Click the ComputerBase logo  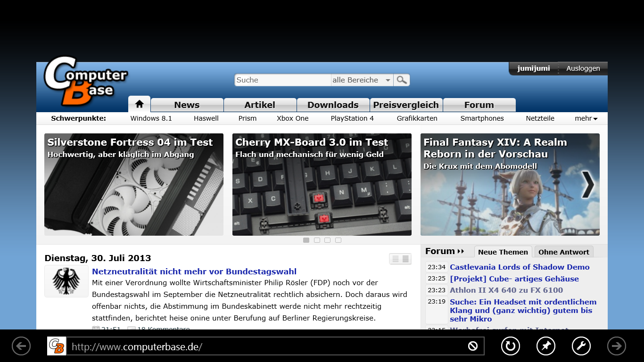pos(85,81)
